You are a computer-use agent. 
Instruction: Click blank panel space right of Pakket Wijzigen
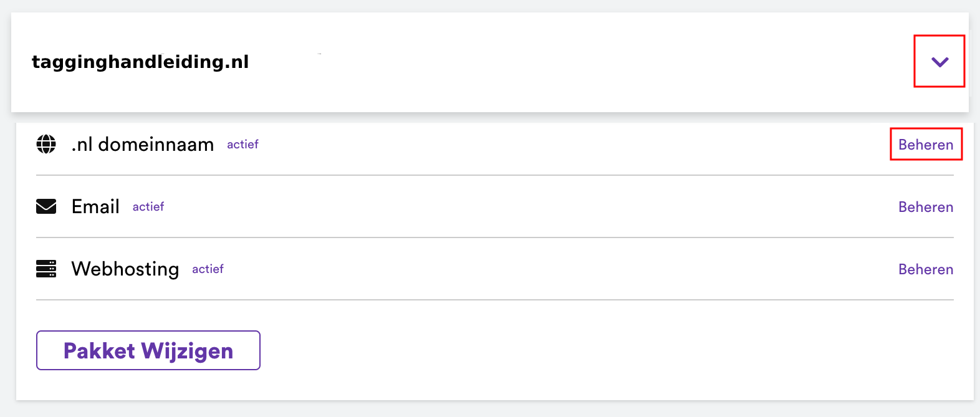[561, 350]
